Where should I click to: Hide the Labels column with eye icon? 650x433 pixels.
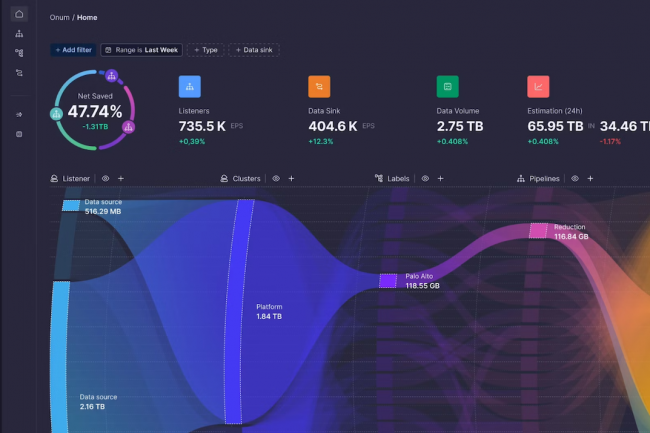[424, 178]
